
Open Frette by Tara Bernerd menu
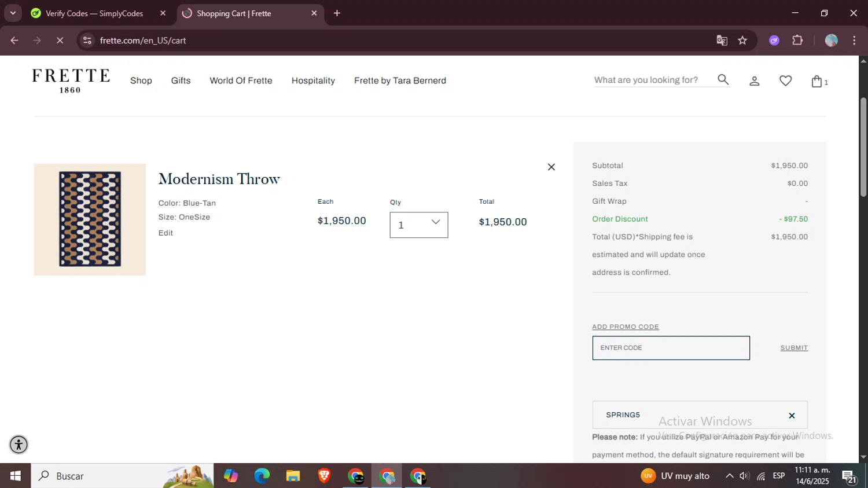coord(400,80)
